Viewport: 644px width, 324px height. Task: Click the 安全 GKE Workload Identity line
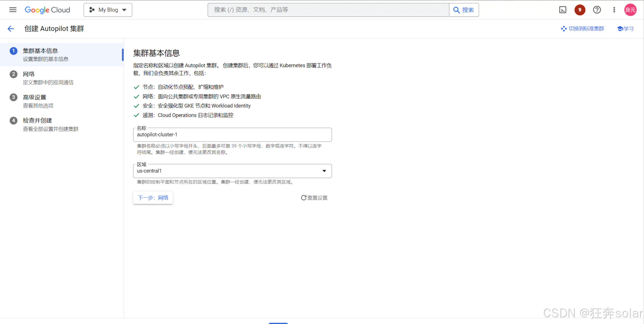tap(197, 106)
